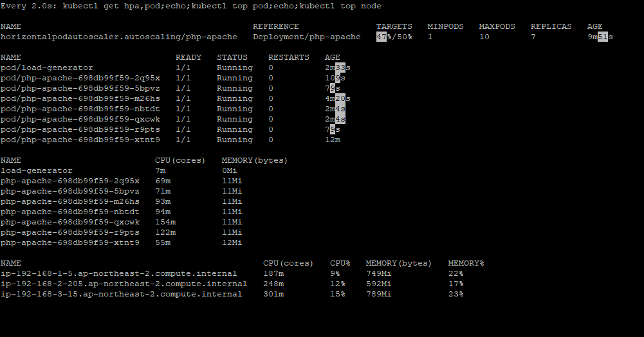Click node ip-192-168-1-5.ap-northeast-2.compute.internal

pyautogui.click(x=118, y=273)
